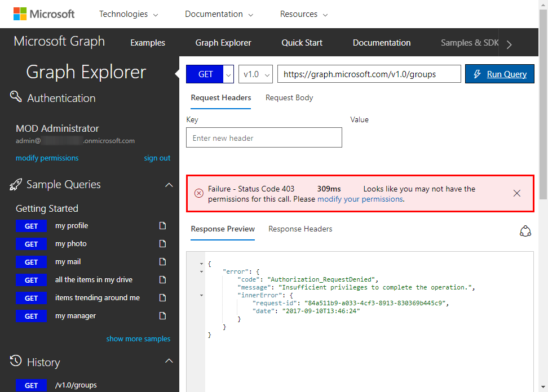Open the API version v1.0 dropdown
548x392 pixels.
coord(256,74)
